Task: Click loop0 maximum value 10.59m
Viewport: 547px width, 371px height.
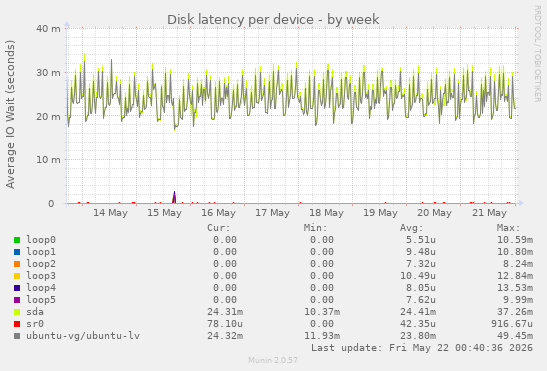Action: (x=515, y=240)
